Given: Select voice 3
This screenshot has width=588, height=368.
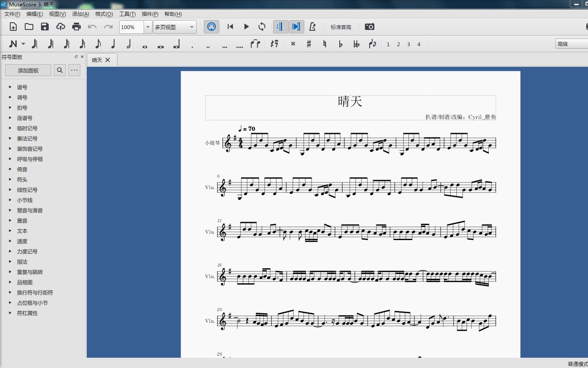Looking at the screenshot, I should 409,44.
